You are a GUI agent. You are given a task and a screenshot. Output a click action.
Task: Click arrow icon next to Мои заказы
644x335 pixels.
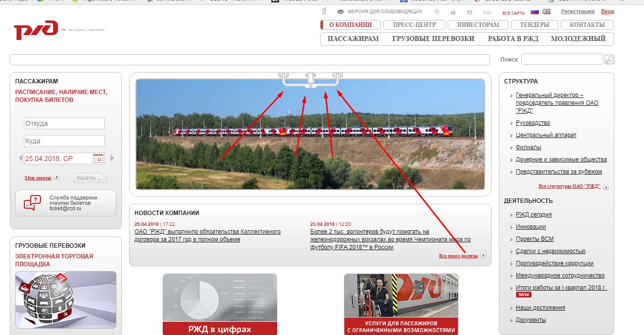coord(57,178)
